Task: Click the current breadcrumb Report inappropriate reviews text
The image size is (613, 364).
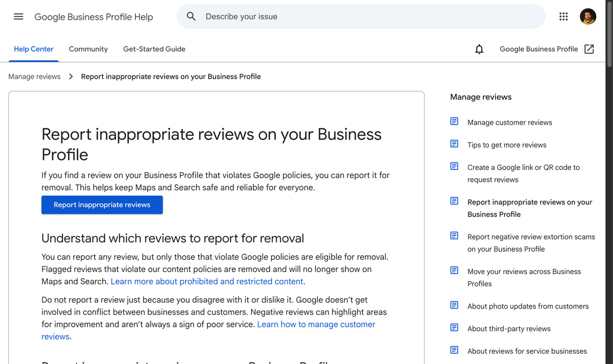Action: point(171,77)
